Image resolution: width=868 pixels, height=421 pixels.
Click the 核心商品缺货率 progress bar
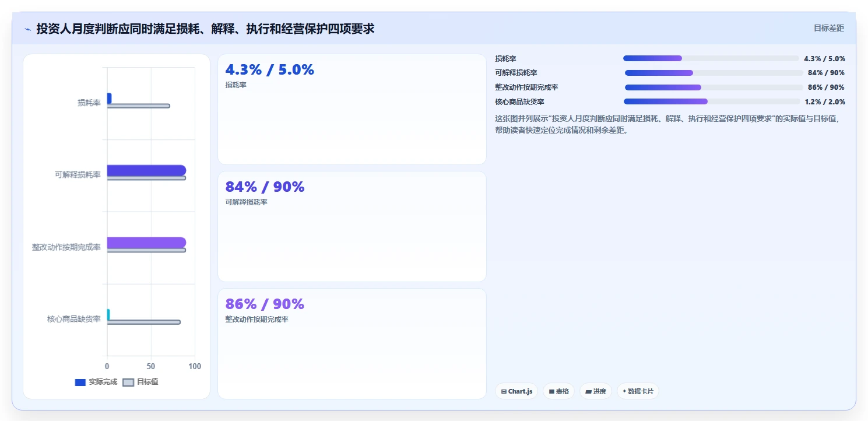tap(711, 101)
